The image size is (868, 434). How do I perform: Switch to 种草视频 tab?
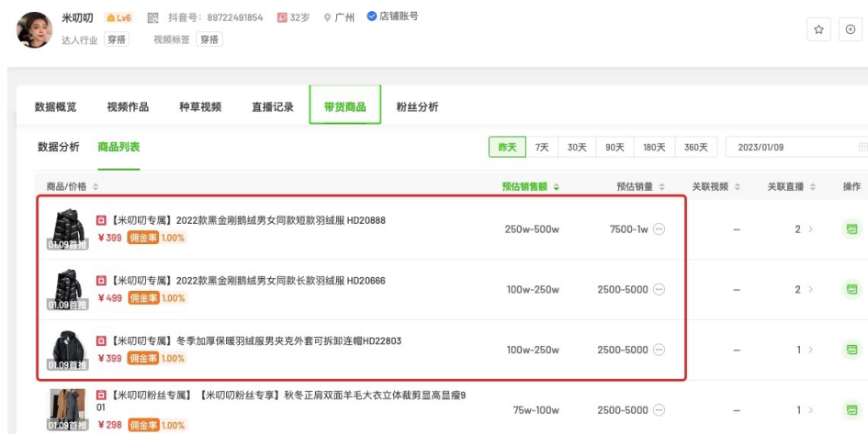tap(200, 107)
